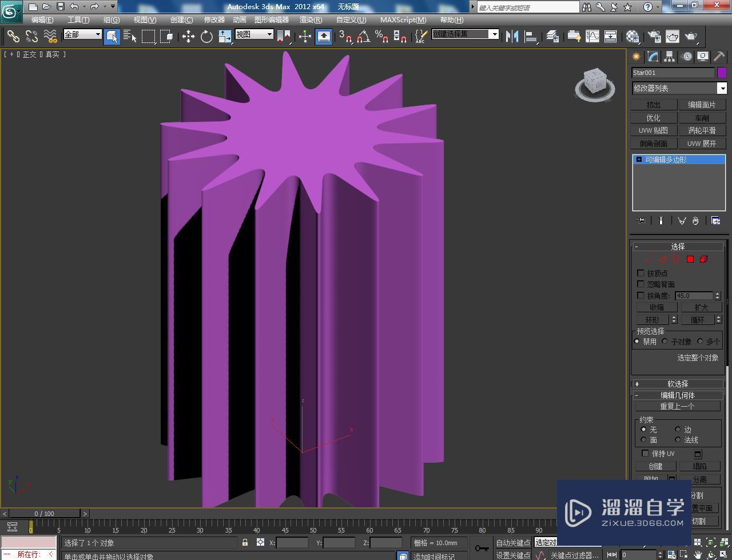Open the 修改器列表 dropdown
Screen dimensions: 732x560
click(679, 88)
